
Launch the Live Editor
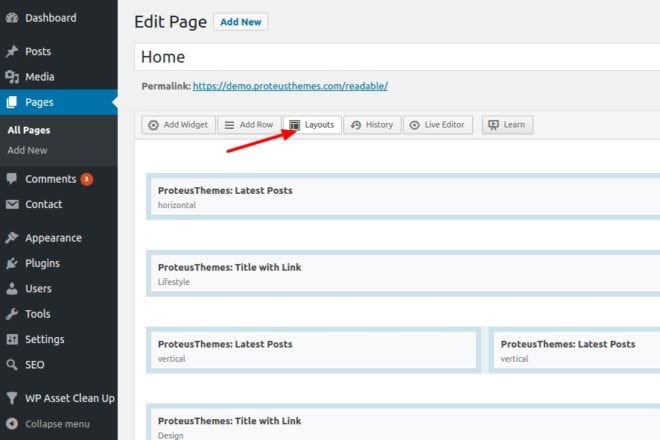pos(438,125)
